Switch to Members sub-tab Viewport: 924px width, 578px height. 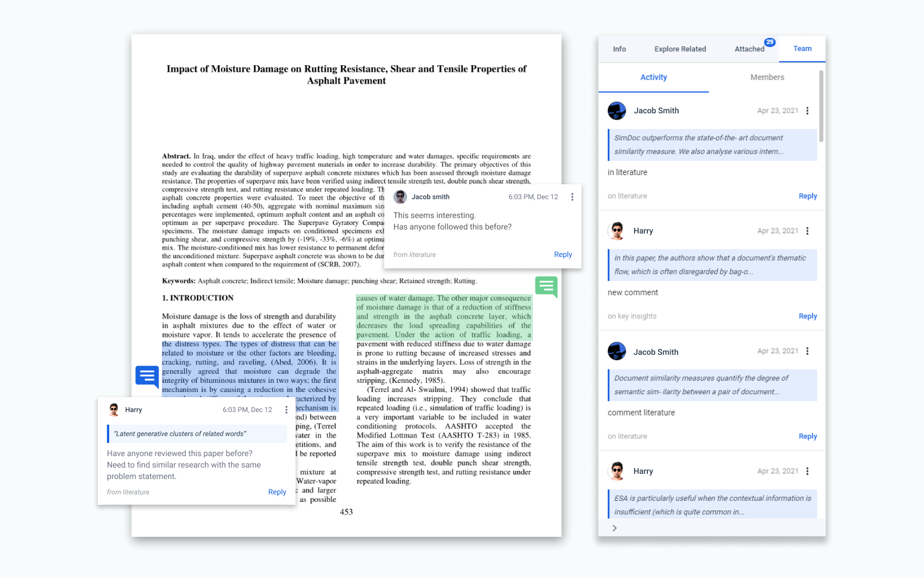767,77
